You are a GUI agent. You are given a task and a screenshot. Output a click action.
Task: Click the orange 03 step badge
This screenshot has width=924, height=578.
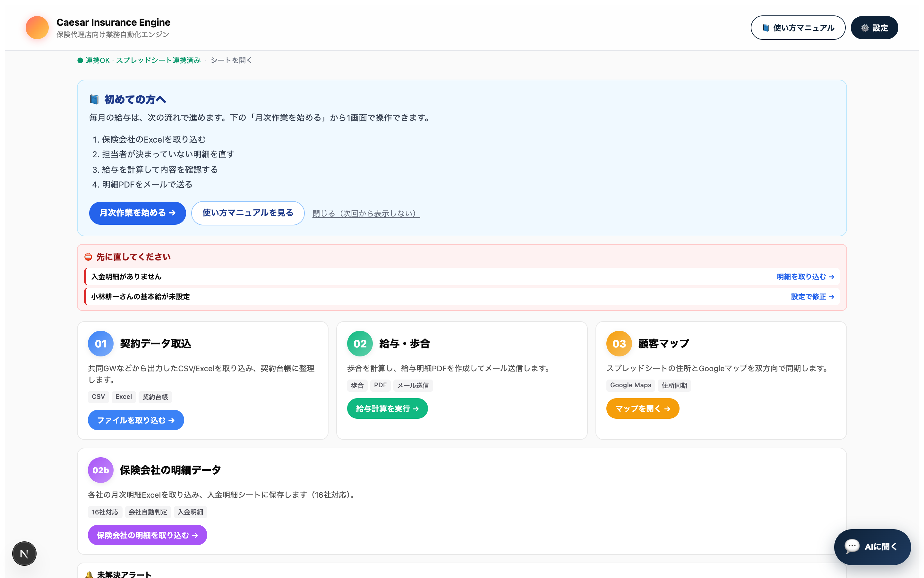point(619,344)
